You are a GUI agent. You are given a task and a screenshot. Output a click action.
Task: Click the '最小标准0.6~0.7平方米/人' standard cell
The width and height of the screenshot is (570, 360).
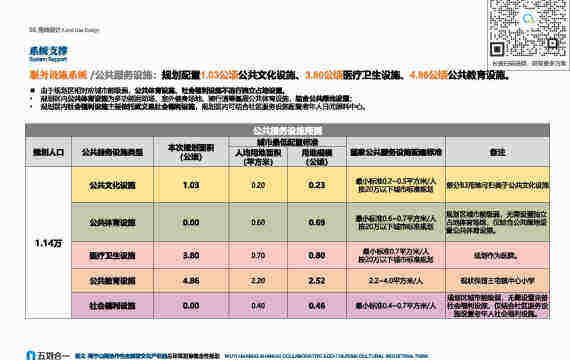point(396,222)
